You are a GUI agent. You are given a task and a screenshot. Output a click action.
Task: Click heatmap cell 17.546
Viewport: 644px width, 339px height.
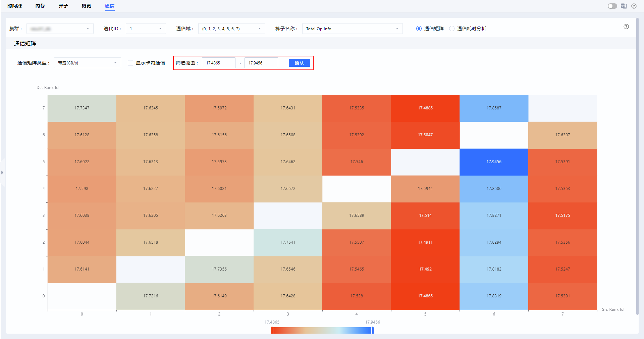point(357,162)
